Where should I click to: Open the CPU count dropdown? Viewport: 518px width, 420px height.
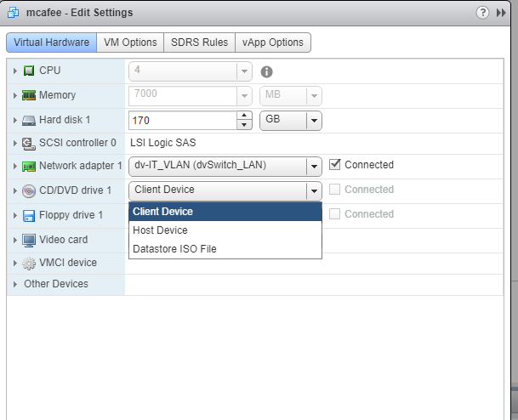click(x=244, y=71)
